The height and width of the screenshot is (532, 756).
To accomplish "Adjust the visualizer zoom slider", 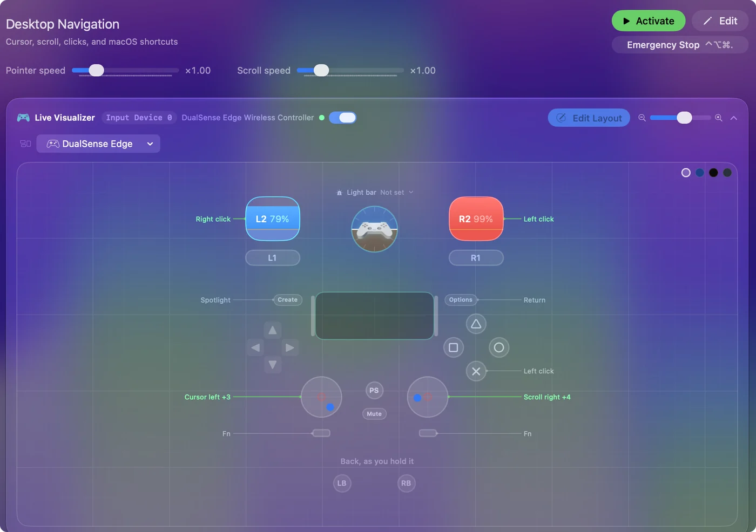I will 680,118.
